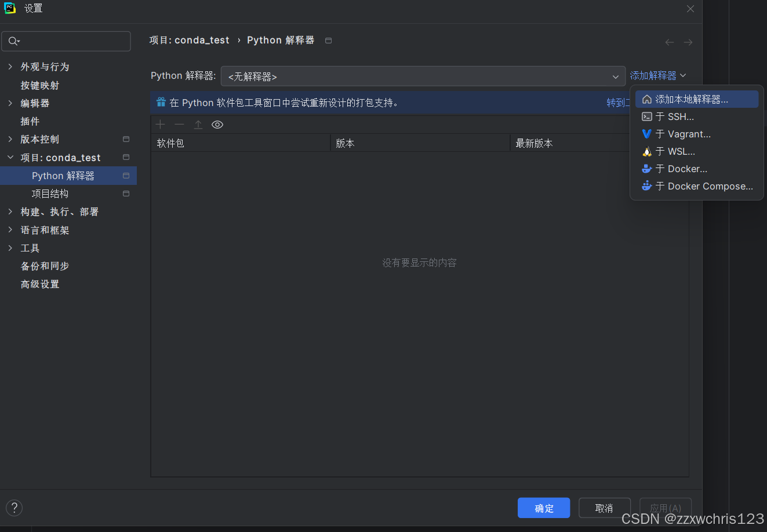Screen dimensions: 767x532
Task: Choose 于 Docker Compose... from the menu
Action: 697,186
